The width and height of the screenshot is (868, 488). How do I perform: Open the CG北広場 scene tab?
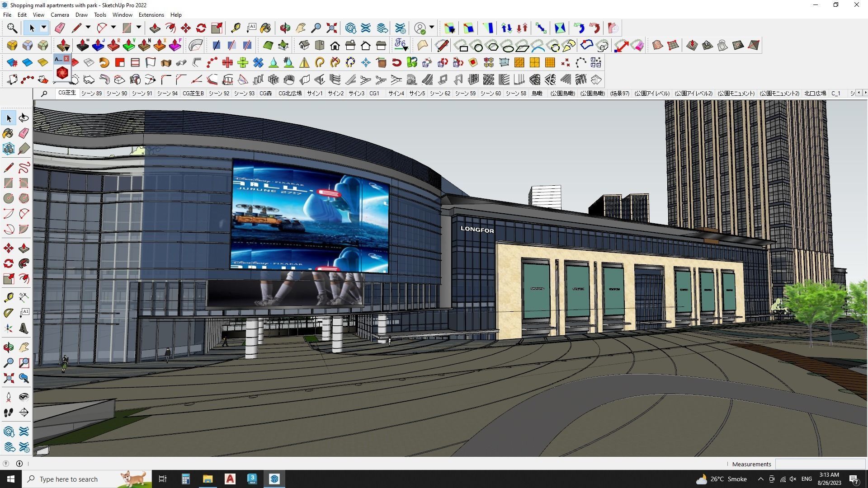coord(290,94)
